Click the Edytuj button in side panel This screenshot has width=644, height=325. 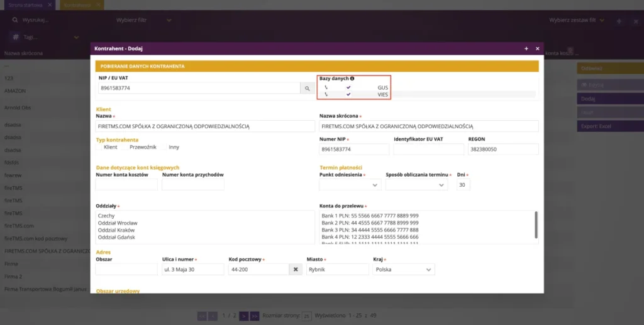pos(610,85)
